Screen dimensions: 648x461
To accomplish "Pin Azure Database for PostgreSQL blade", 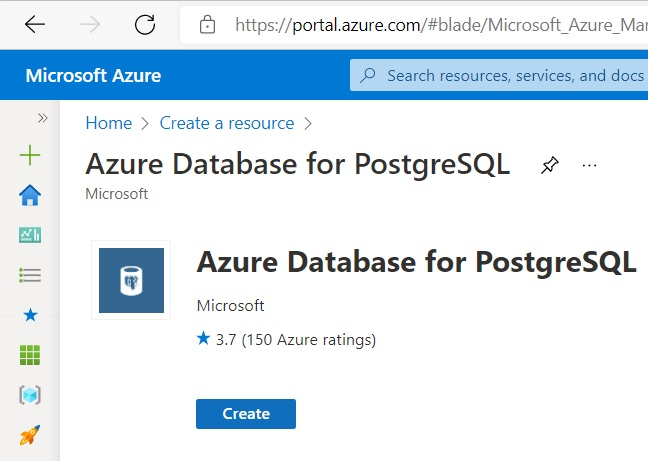I will (550, 166).
